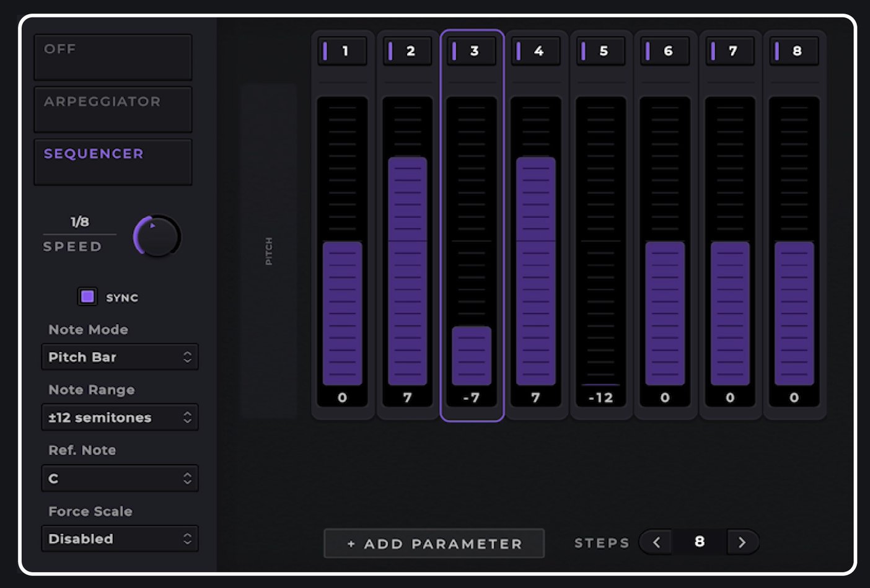Screen dimensions: 870x588
Task: Open the Force Scale dropdown showing Disabled
Action: tap(120, 538)
